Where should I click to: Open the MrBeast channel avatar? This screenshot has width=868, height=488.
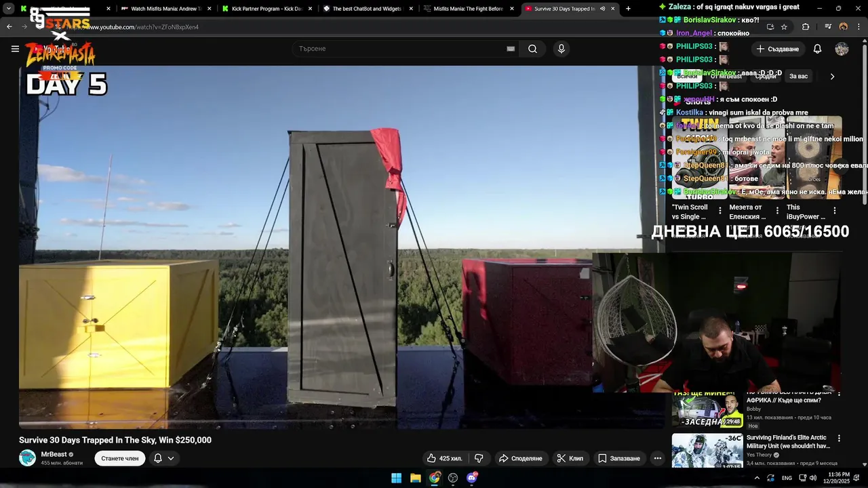(x=27, y=458)
